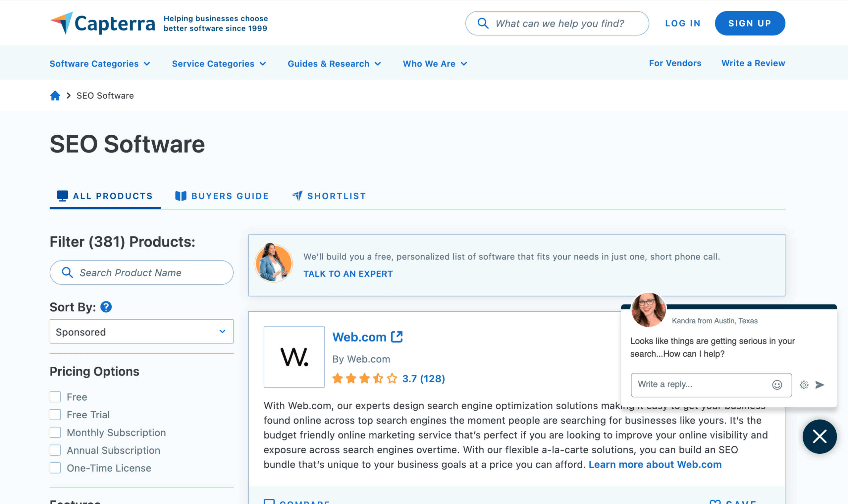Open the Buyers Guide tab
Screen dimensions: 848x504
tap(222, 196)
